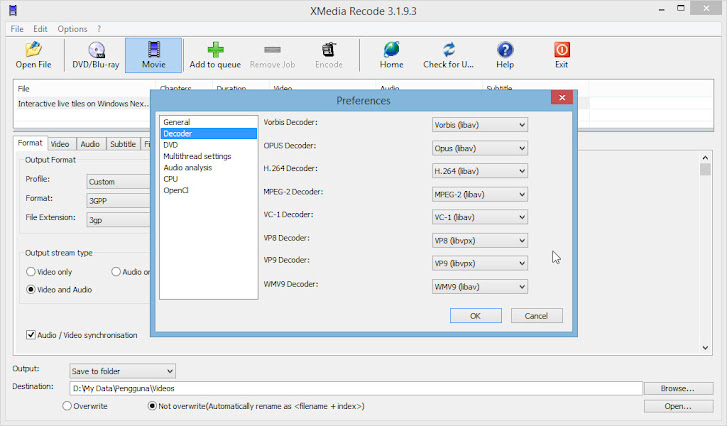Viewport: 727px width, 426px height.
Task: Switch to the Audio tab
Action: [90, 144]
